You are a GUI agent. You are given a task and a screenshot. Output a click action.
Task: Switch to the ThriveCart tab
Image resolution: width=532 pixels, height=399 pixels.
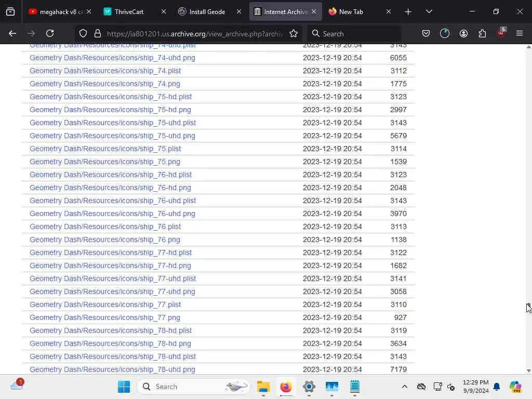pos(129,12)
